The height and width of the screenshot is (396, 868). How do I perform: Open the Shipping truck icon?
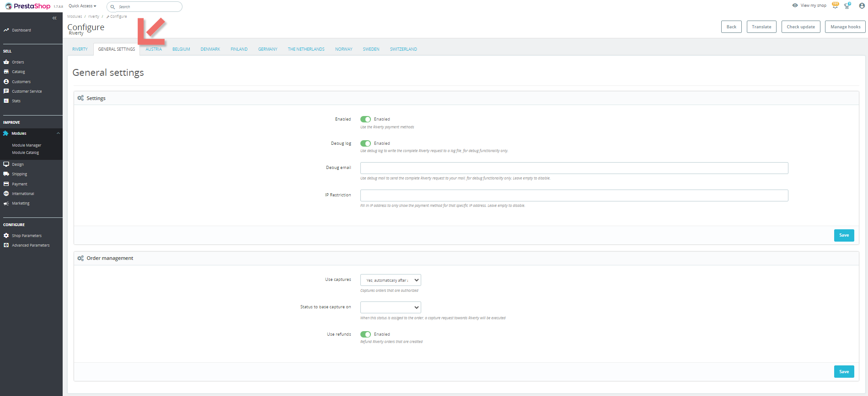(x=6, y=174)
